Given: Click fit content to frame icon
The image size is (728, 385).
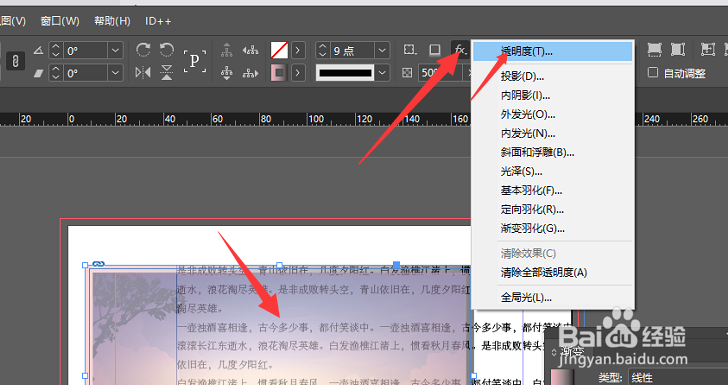Looking at the screenshot, I should pyautogui.click(x=708, y=49).
